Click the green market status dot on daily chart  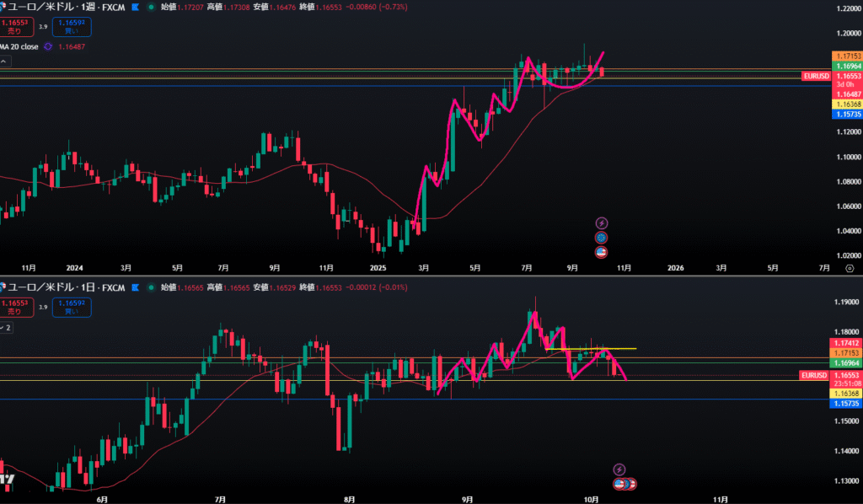[149, 287]
